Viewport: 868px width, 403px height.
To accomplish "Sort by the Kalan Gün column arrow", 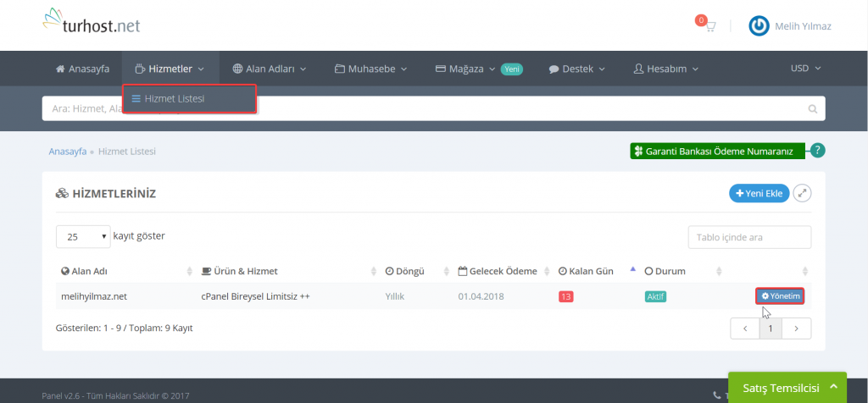I will [632, 271].
